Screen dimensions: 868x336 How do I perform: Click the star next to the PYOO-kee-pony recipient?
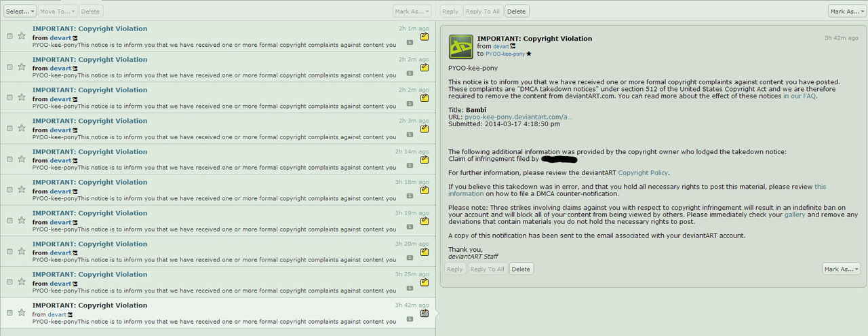coord(529,54)
